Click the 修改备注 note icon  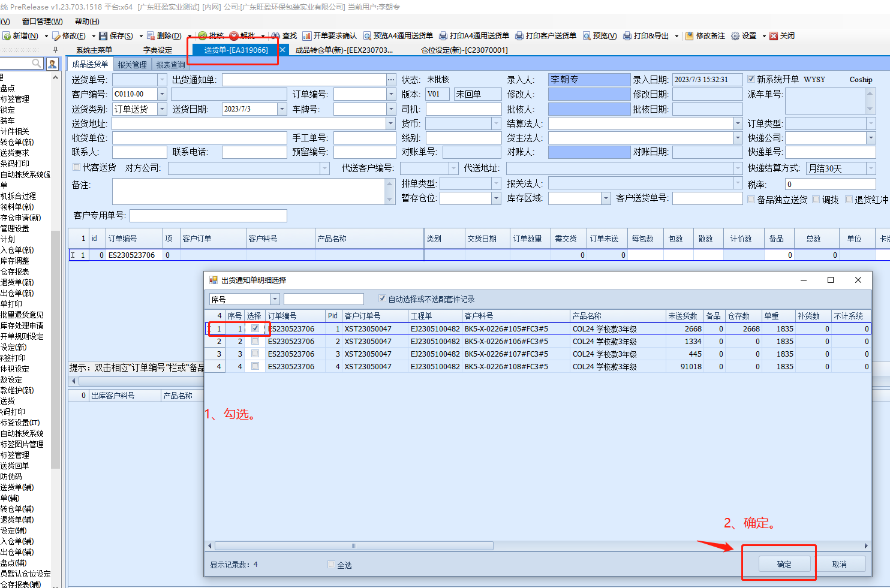pyautogui.click(x=690, y=36)
